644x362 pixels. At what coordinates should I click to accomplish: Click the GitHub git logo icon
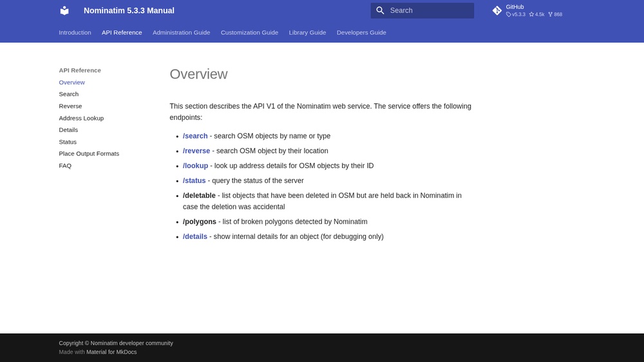click(497, 11)
